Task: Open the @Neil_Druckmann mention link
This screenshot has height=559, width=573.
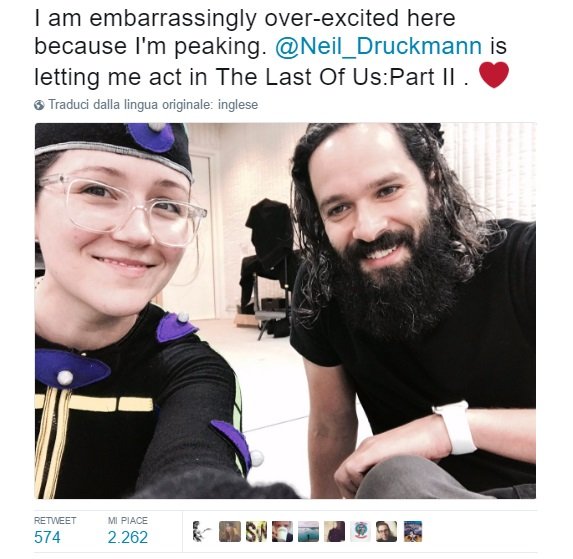Action: click(379, 47)
